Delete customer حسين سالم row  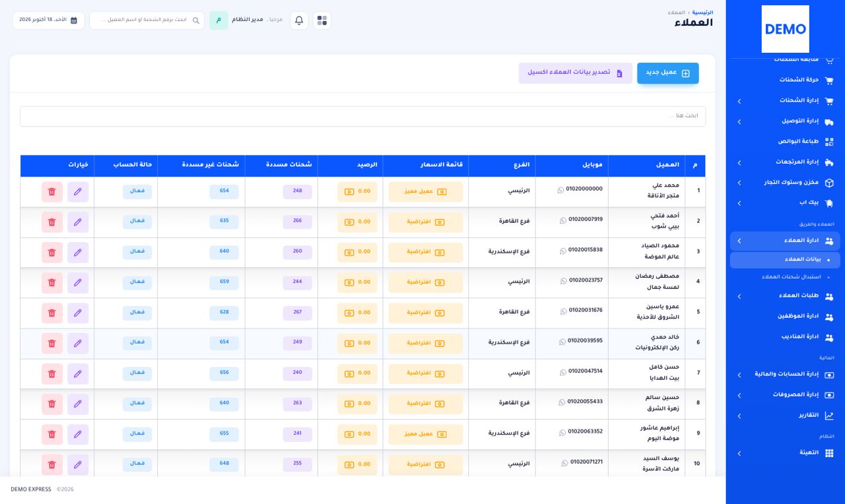52,404
